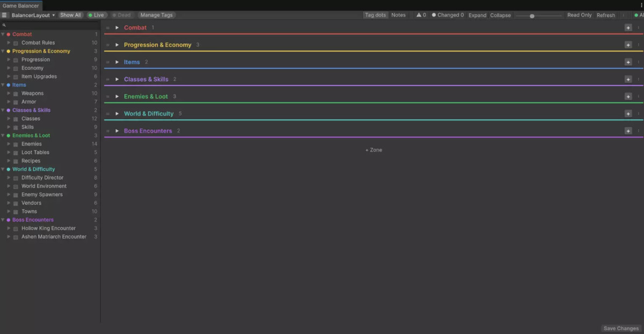
Task: Grab the drag handle of Classes & Skills zone
Action: tap(108, 79)
